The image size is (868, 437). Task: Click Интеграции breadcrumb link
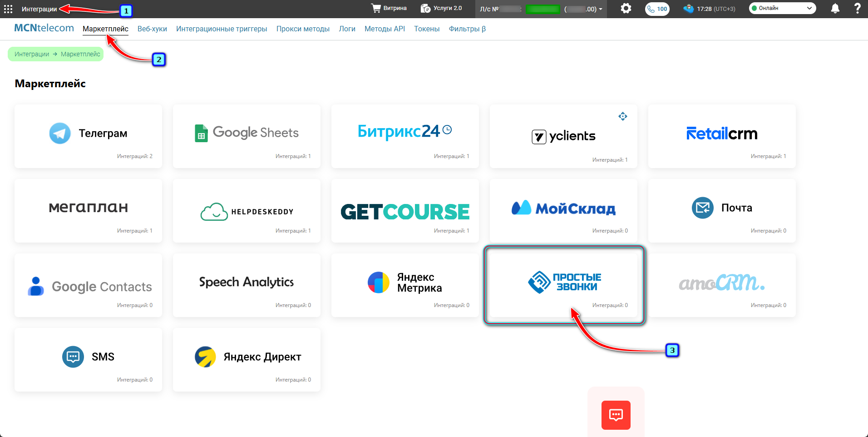pos(32,54)
